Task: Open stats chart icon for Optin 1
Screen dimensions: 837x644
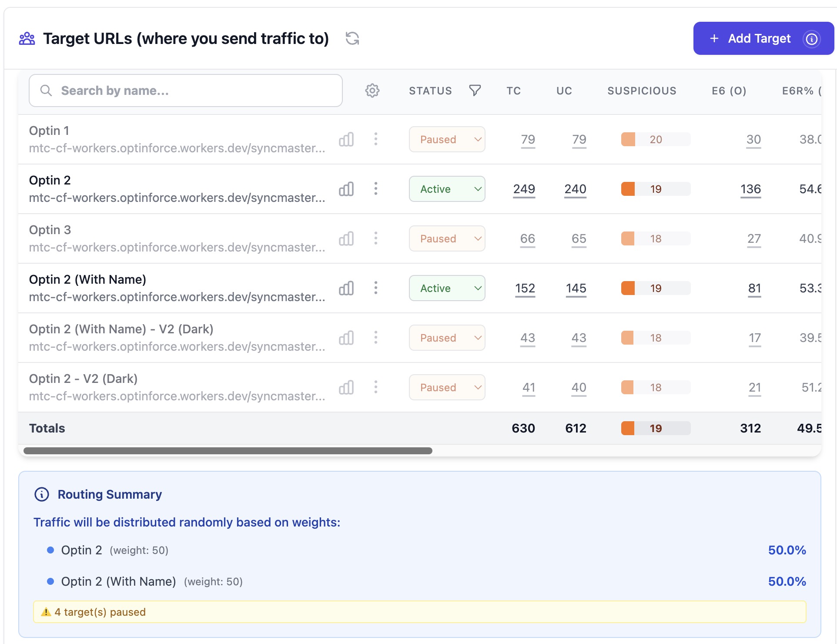Action: click(346, 139)
